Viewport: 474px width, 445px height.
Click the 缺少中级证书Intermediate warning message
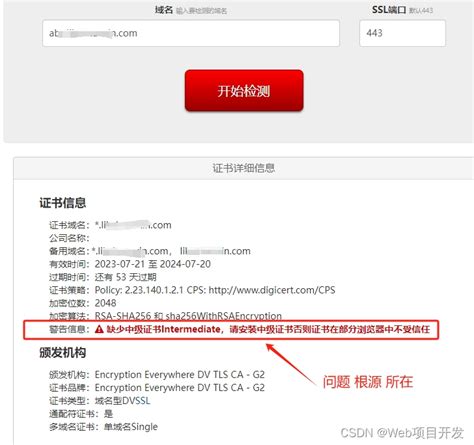coord(268,329)
